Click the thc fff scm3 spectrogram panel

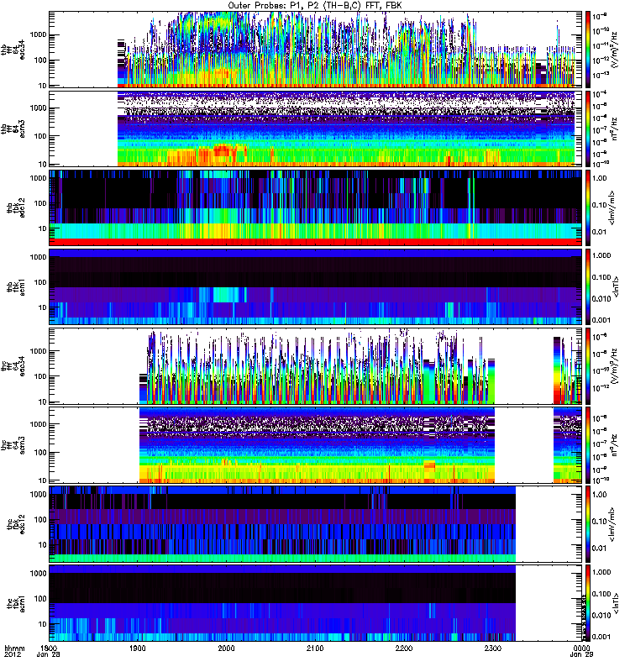316,445
